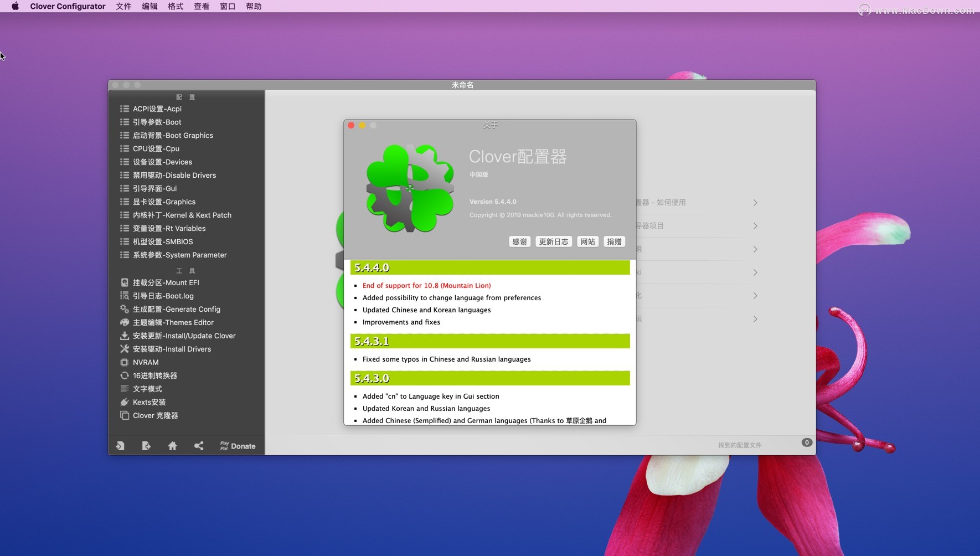Select the 机型设置-SMBIOS list icon
This screenshot has width=980, height=556.
click(x=125, y=241)
